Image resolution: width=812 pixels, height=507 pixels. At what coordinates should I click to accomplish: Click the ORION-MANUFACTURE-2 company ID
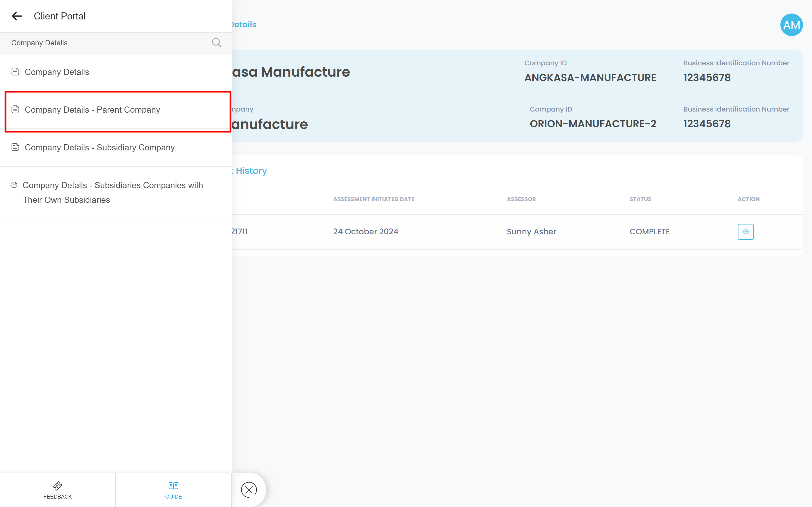coord(593,124)
